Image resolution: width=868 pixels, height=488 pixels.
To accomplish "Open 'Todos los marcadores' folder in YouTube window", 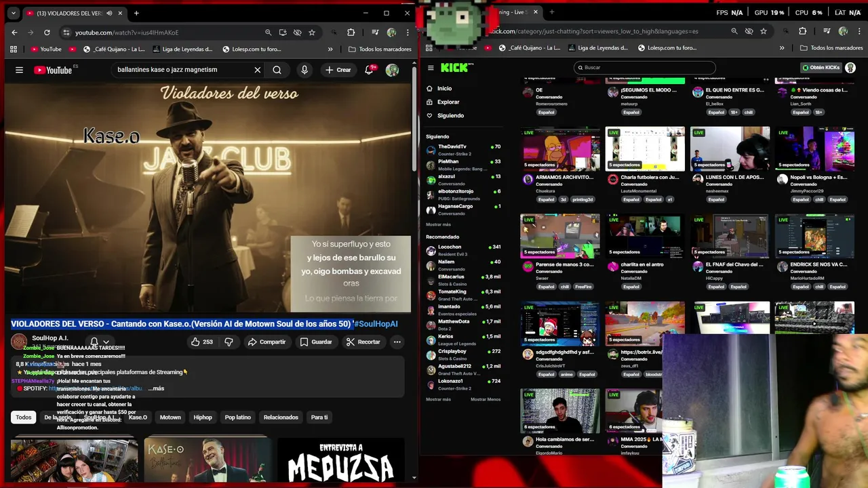I will tap(380, 49).
